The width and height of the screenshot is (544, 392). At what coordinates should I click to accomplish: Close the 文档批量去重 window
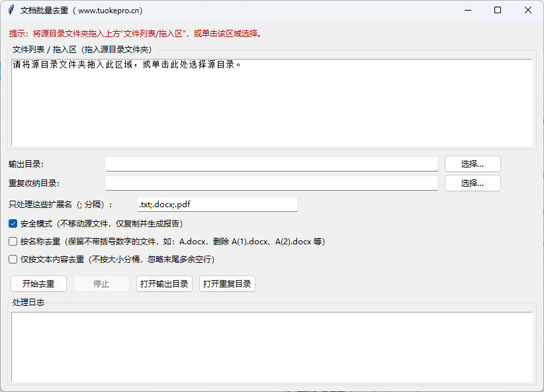(x=528, y=11)
